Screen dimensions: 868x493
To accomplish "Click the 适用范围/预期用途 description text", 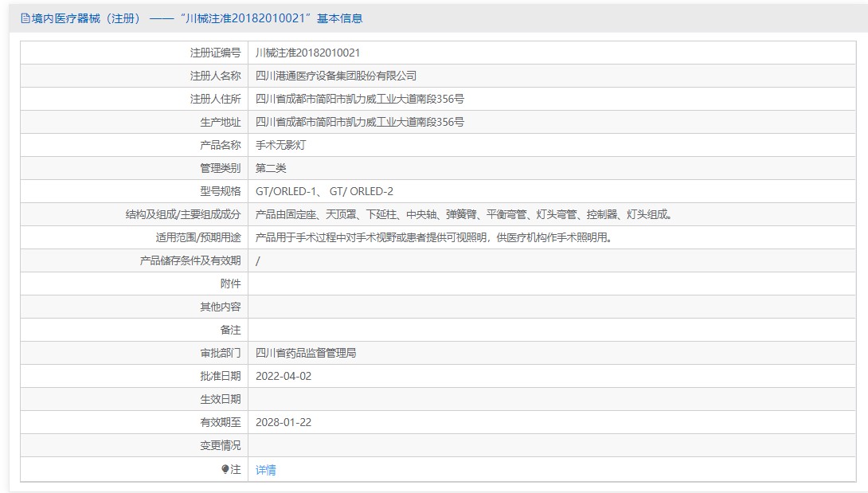I will tap(433, 237).
